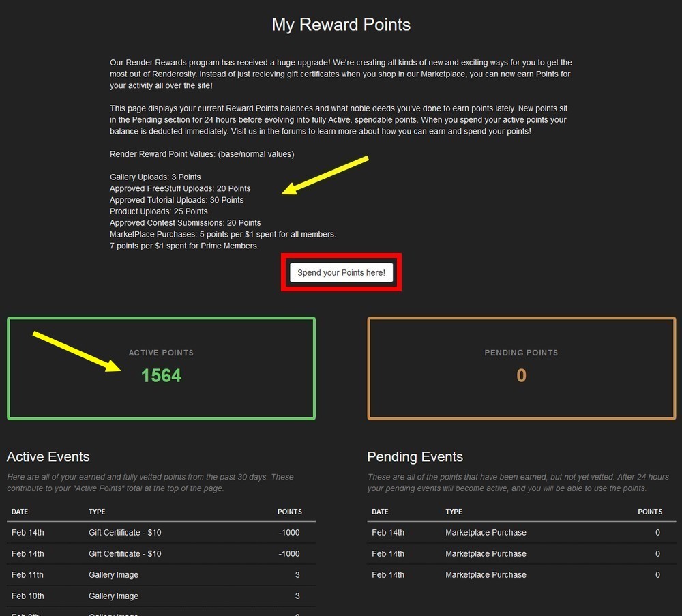The width and height of the screenshot is (682, 616).
Task: Click the 'Feb 11th' date cell
Action: [x=27, y=575]
